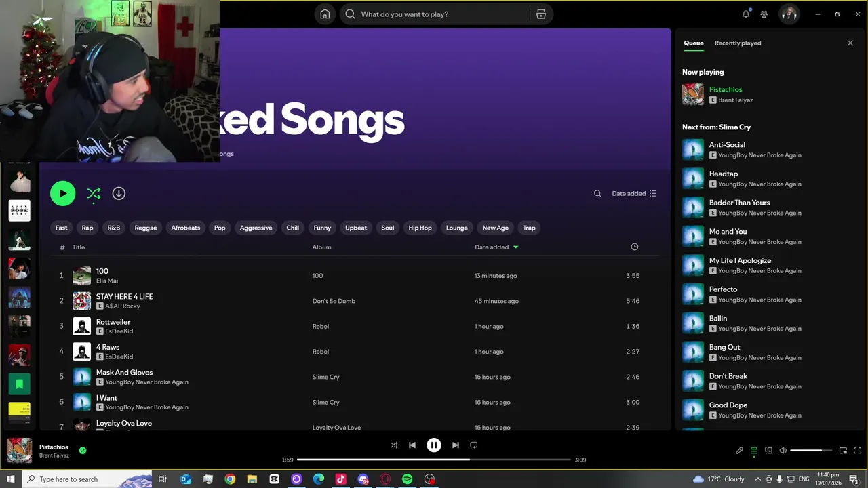Filter by the Chill chip
This screenshot has height=488, width=868.
click(x=293, y=228)
